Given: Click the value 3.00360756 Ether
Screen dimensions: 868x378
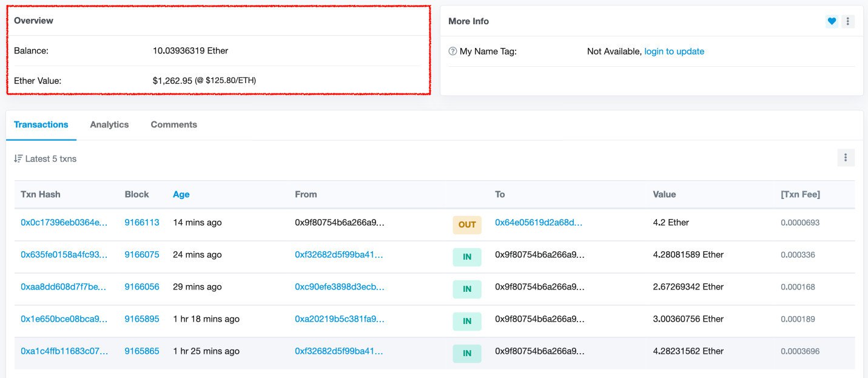Looking at the screenshot, I should click(688, 319).
